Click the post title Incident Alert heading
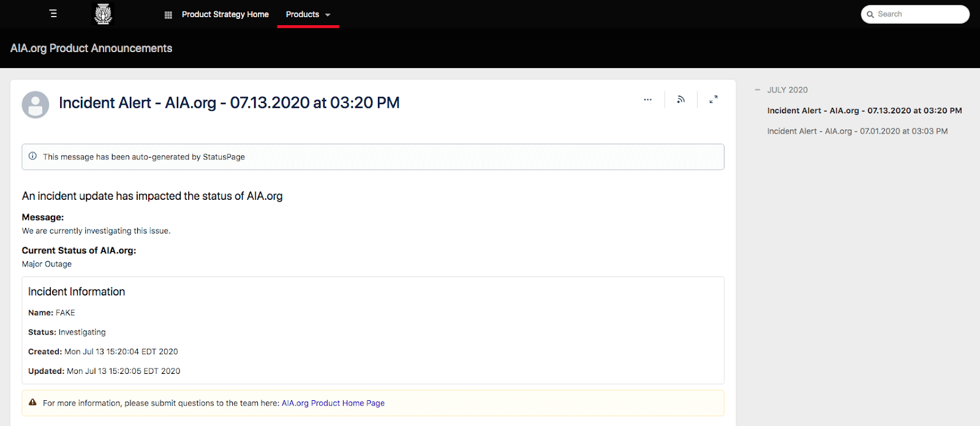Viewport: 980px width, 426px height. pyautogui.click(x=229, y=102)
